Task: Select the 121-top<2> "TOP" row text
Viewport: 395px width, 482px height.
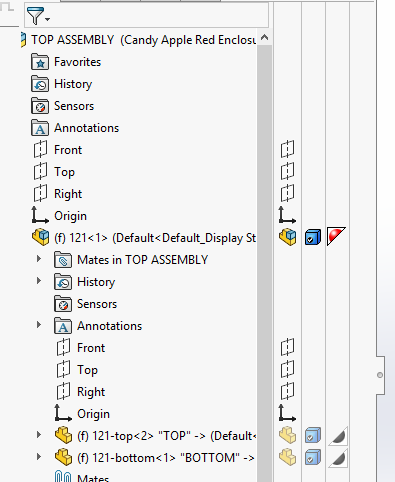Action: (166, 436)
